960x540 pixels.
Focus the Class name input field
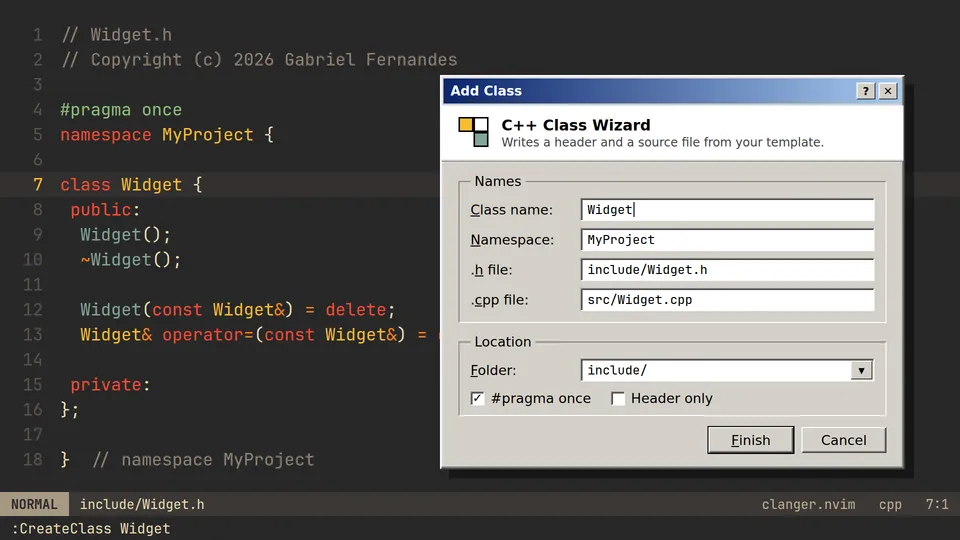727,210
